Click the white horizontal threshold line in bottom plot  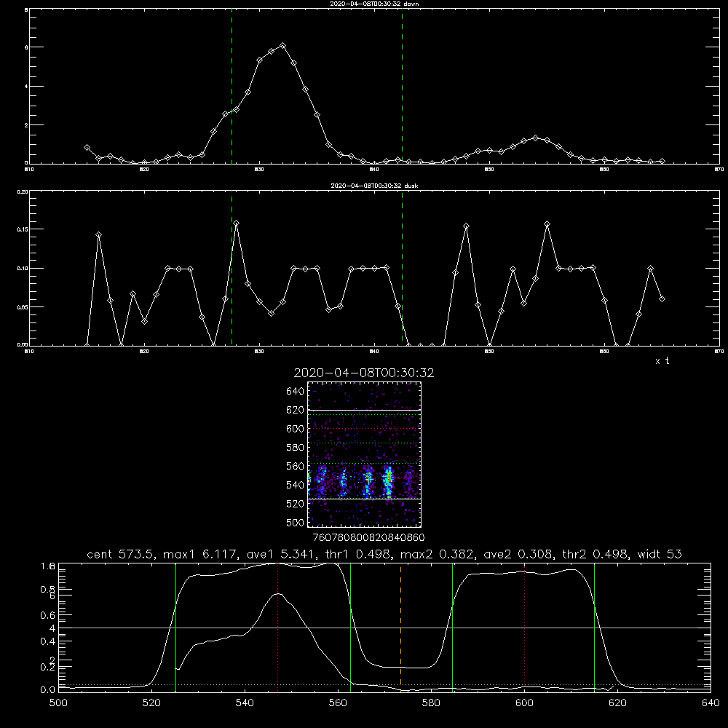point(384,628)
